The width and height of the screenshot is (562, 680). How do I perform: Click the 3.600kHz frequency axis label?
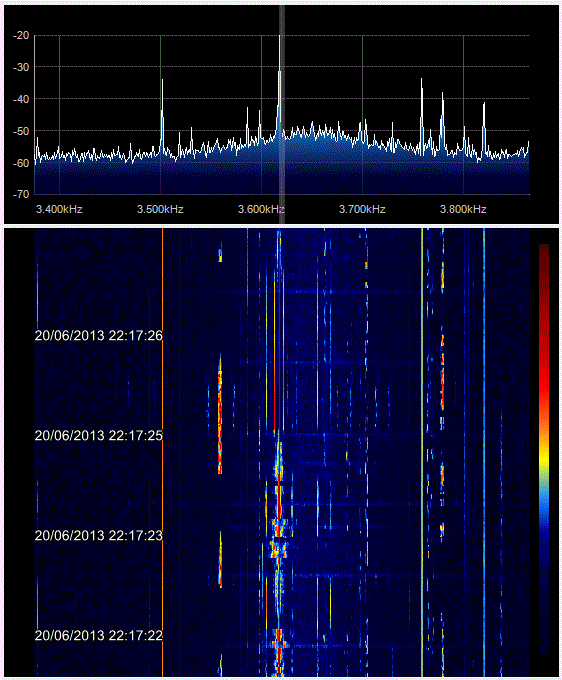click(x=261, y=209)
